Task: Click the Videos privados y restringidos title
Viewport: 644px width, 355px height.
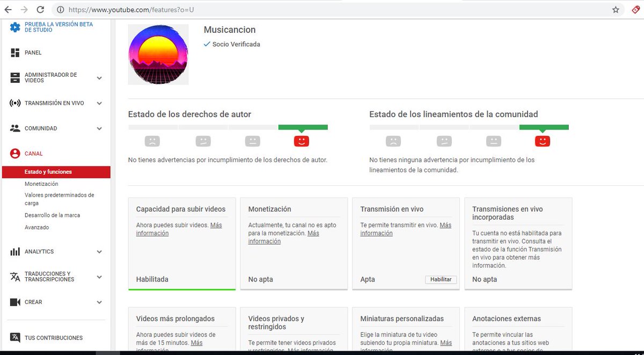Action: [x=276, y=323]
